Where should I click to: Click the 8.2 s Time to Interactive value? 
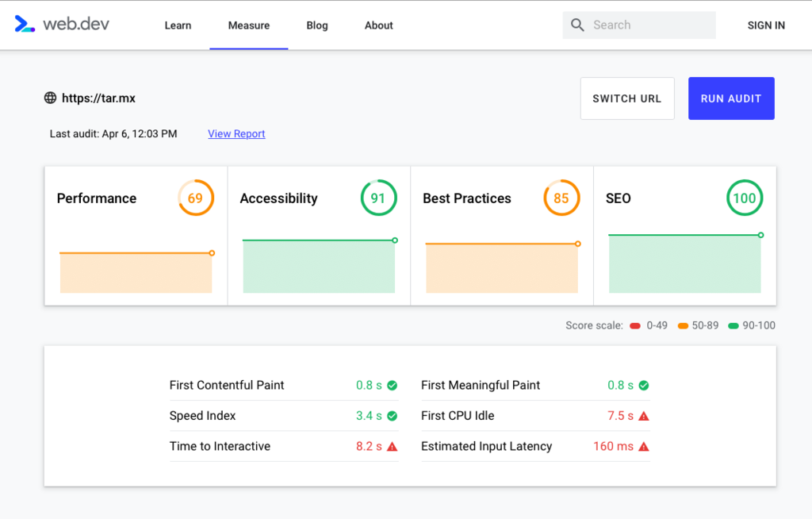(369, 447)
